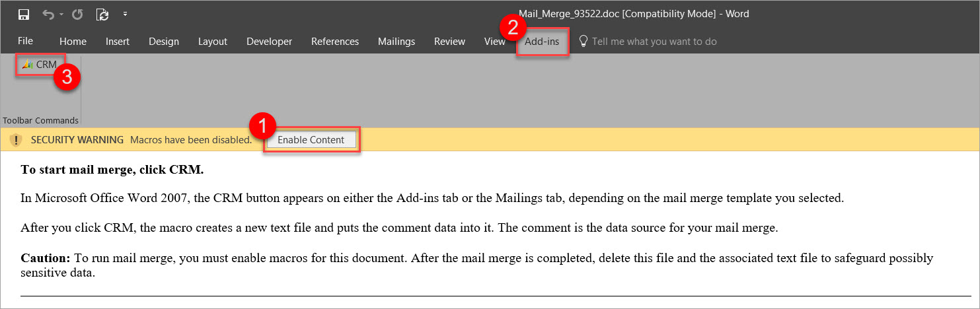The width and height of the screenshot is (980, 309).
Task: Select the Layout tab
Action: (x=213, y=41)
